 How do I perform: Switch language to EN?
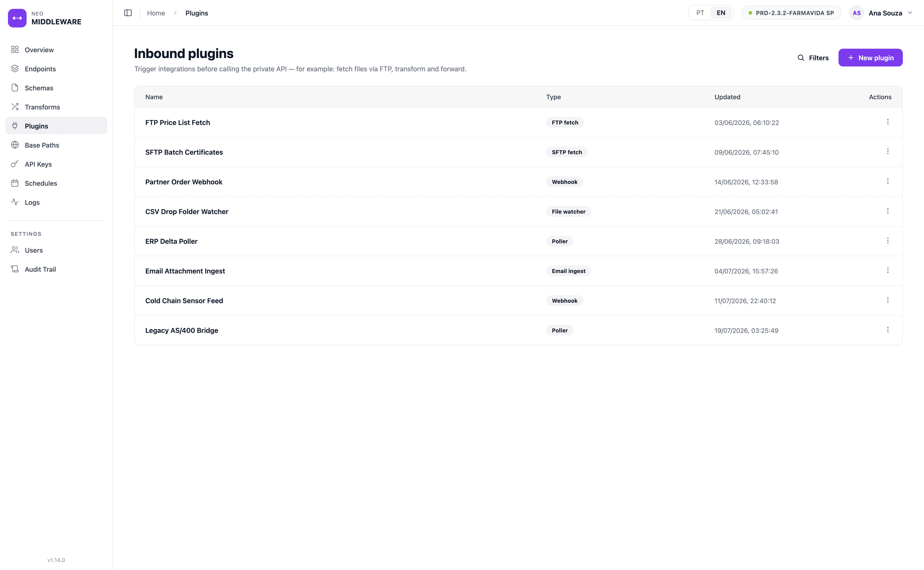[x=721, y=13]
